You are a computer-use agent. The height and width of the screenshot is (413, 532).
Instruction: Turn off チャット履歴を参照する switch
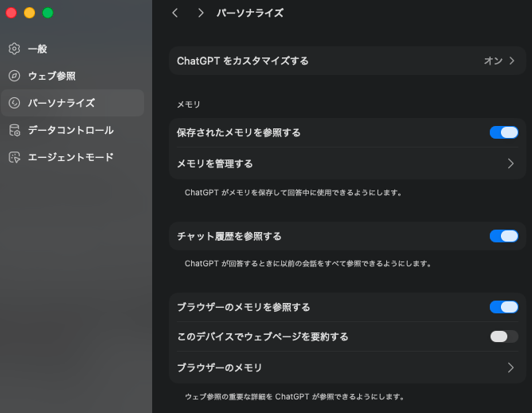503,236
